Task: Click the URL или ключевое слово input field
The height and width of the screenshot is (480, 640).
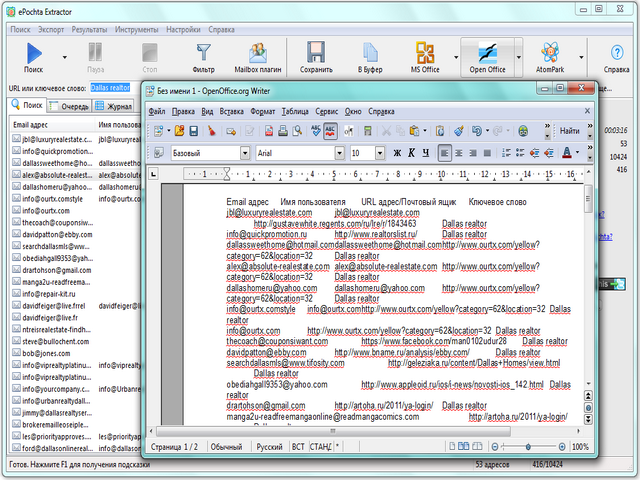Action: pos(113,88)
